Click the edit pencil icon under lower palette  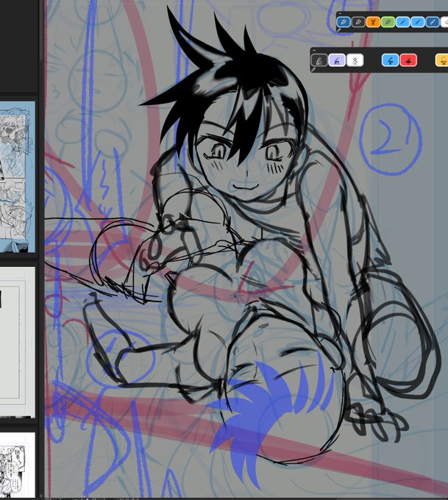point(313,69)
